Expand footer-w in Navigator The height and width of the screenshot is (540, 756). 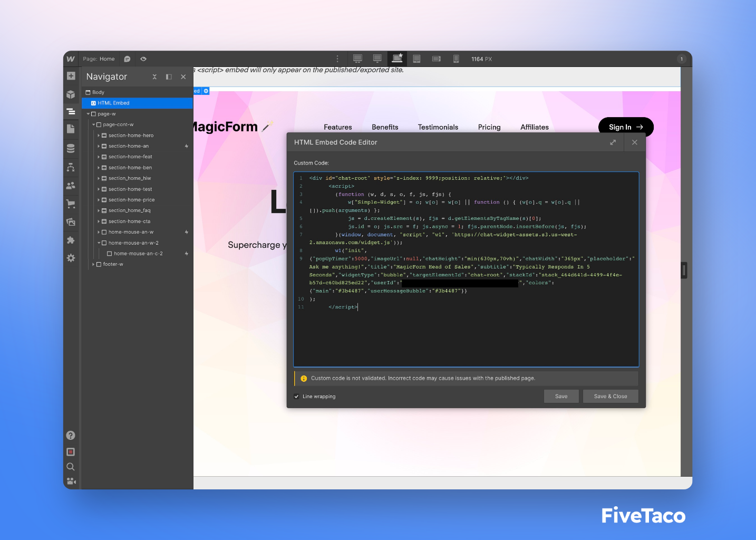click(x=93, y=264)
